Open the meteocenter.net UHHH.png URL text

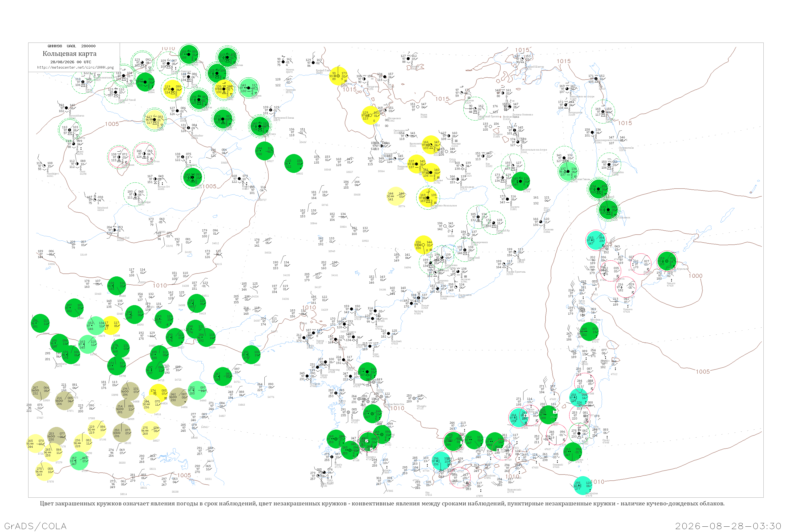75,68
